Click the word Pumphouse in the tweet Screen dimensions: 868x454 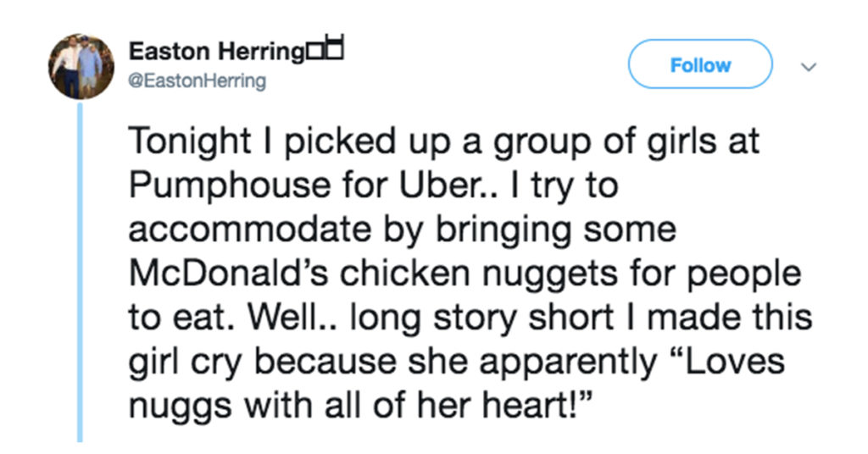click(x=230, y=185)
